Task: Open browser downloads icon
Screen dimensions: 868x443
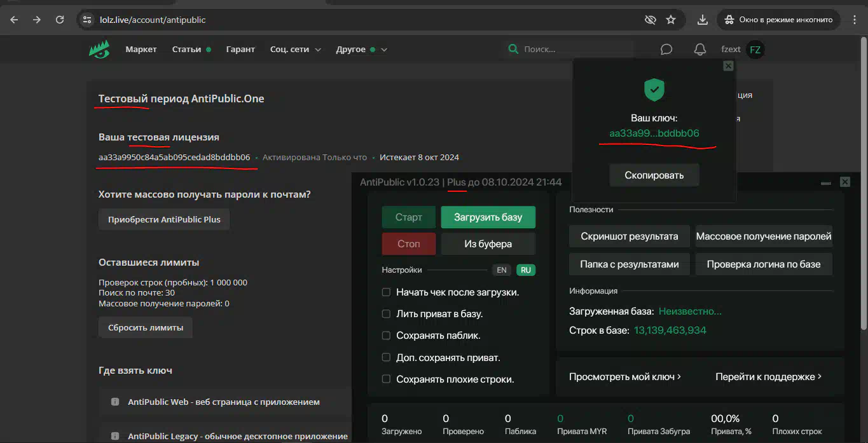Action: tap(703, 20)
